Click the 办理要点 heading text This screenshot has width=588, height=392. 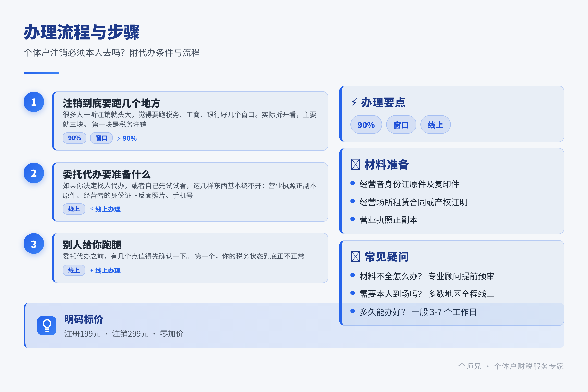point(383,102)
